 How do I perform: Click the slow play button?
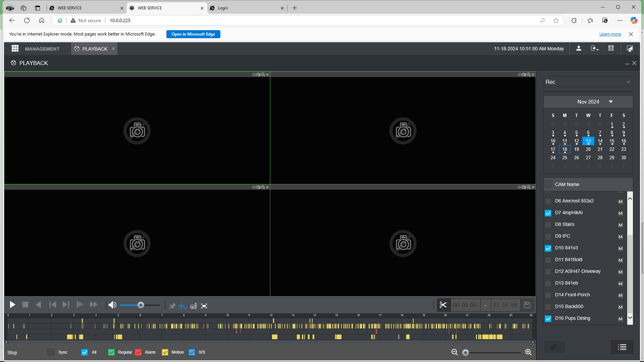point(80,305)
